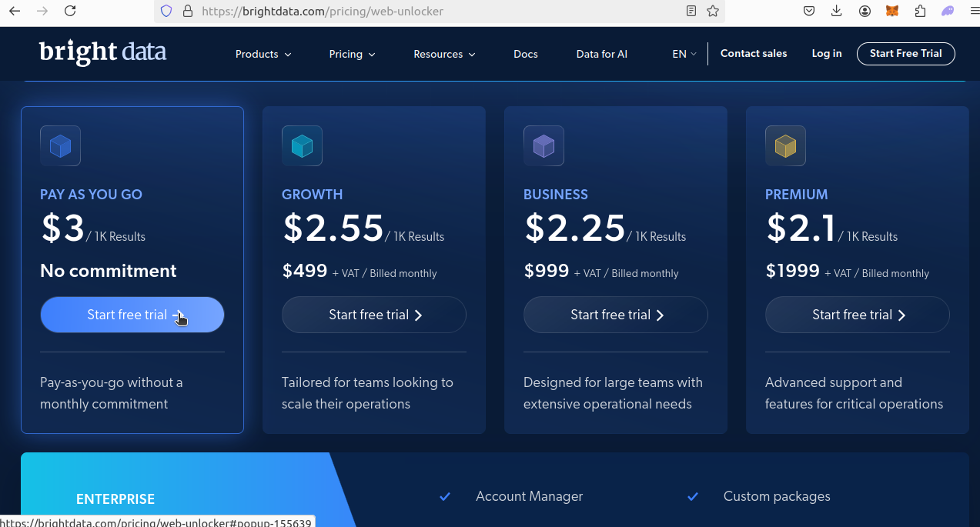Image resolution: width=980 pixels, height=527 pixels.
Task: Click the PAY AS YOU GO heading
Action: pos(91,195)
